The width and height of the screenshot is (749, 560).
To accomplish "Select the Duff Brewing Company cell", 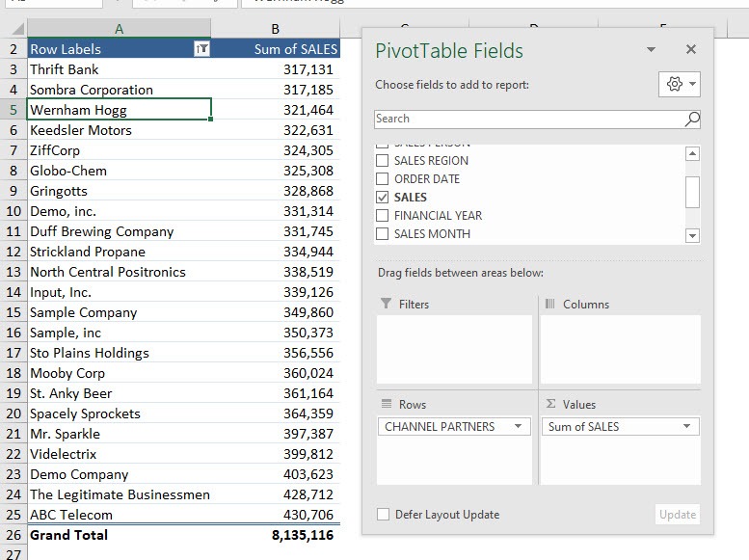I will 119,231.
